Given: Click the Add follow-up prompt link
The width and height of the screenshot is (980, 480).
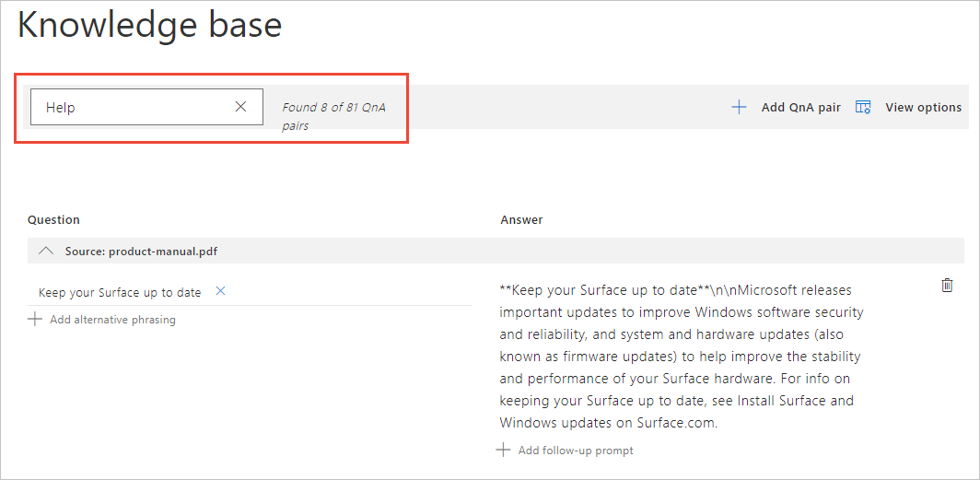Looking at the screenshot, I should click(576, 450).
